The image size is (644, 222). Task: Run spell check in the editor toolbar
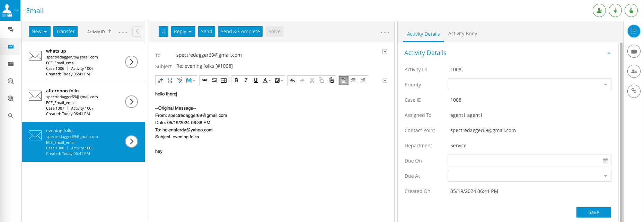tap(179, 80)
